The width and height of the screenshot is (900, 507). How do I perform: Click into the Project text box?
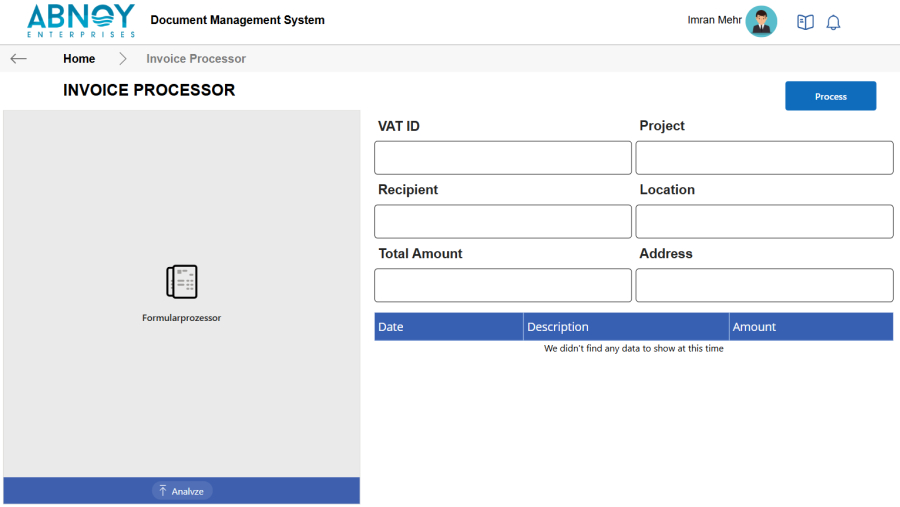764,158
